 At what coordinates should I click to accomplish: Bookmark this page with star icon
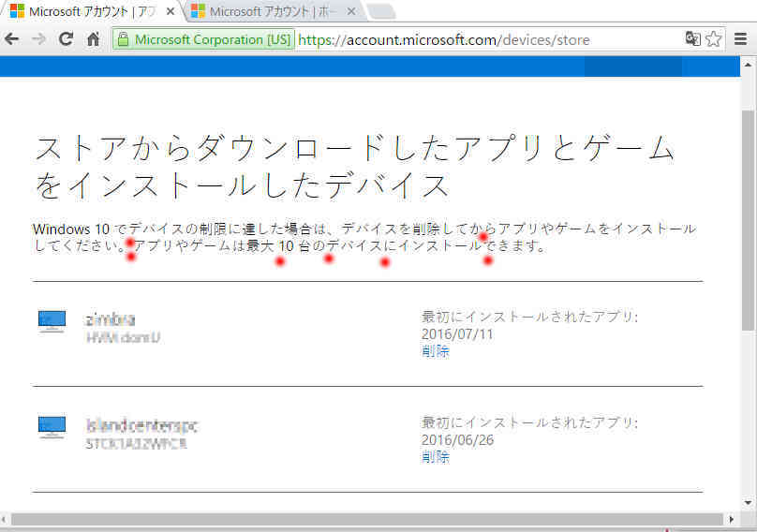tap(713, 38)
